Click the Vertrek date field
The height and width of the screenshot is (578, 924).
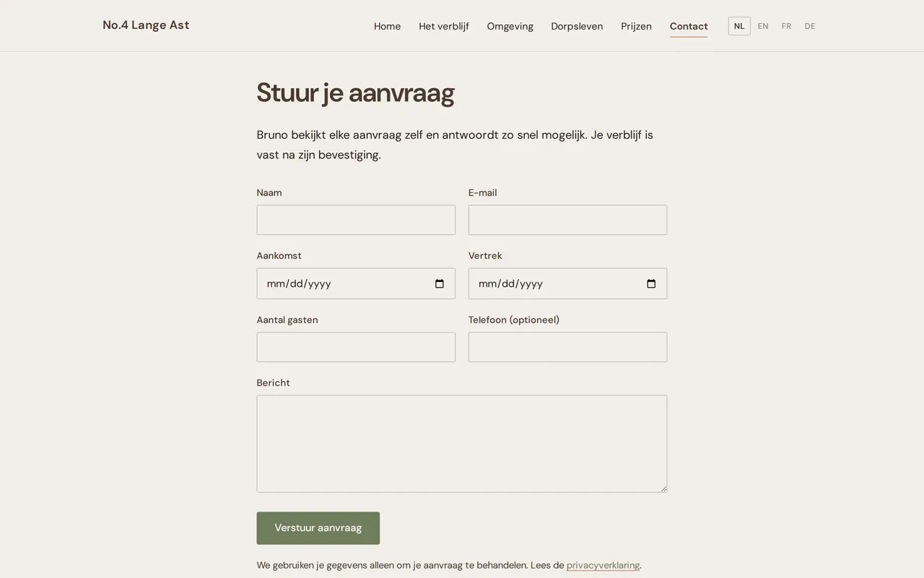coord(567,284)
